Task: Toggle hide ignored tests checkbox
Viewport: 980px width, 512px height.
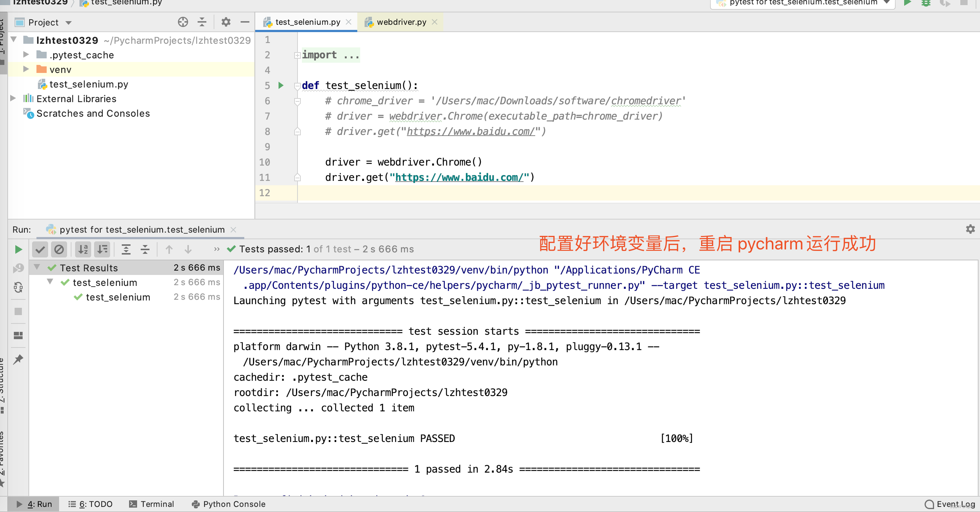Action: coord(58,249)
